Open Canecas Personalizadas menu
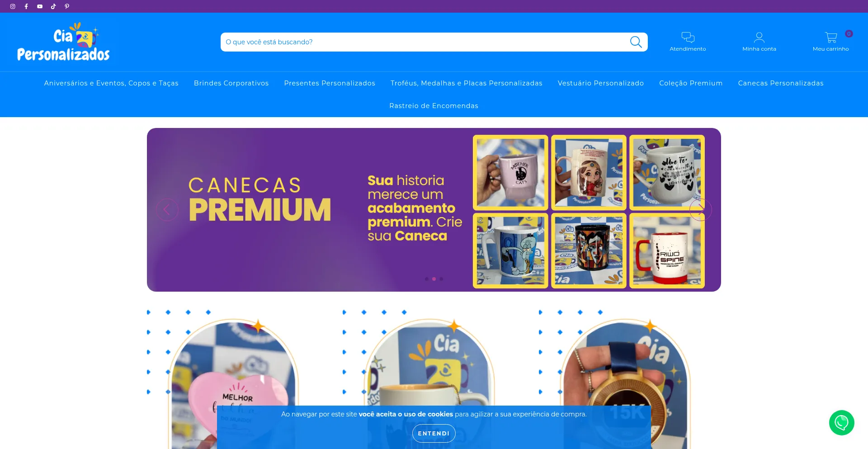This screenshot has height=449, width=868. coord(781,83)
